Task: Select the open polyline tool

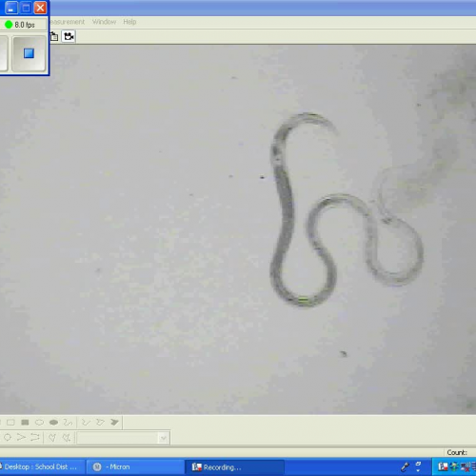Action: point(86,423)
